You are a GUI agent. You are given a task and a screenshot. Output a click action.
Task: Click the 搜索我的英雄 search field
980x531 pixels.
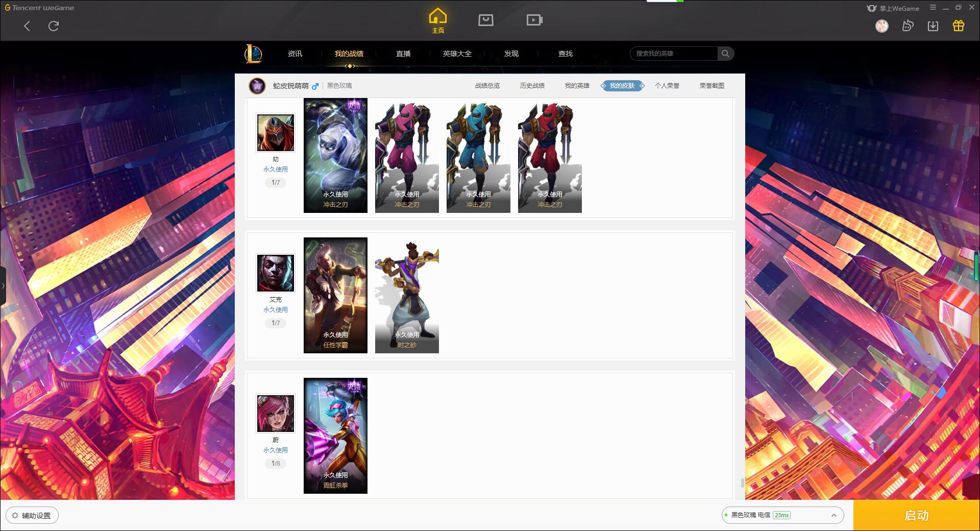674,54
